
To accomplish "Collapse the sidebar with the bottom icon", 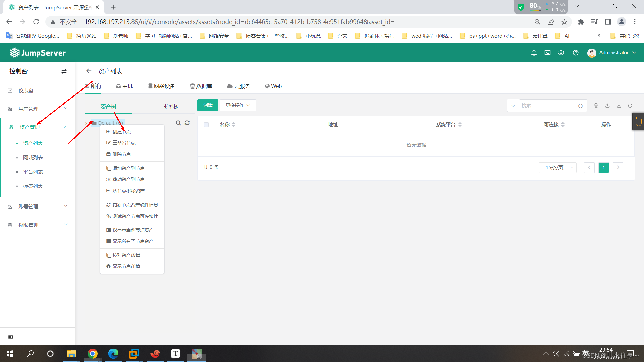I will point(11,337).
